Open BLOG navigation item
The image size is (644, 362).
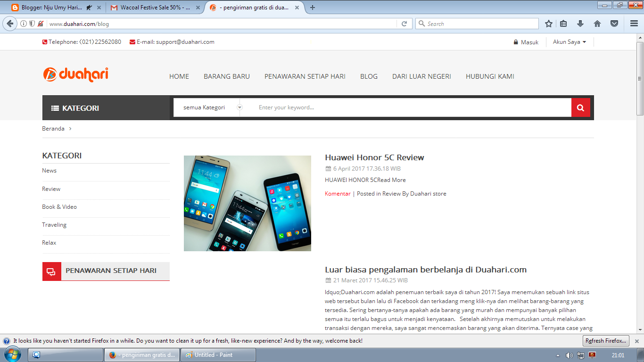click(369, 76)
